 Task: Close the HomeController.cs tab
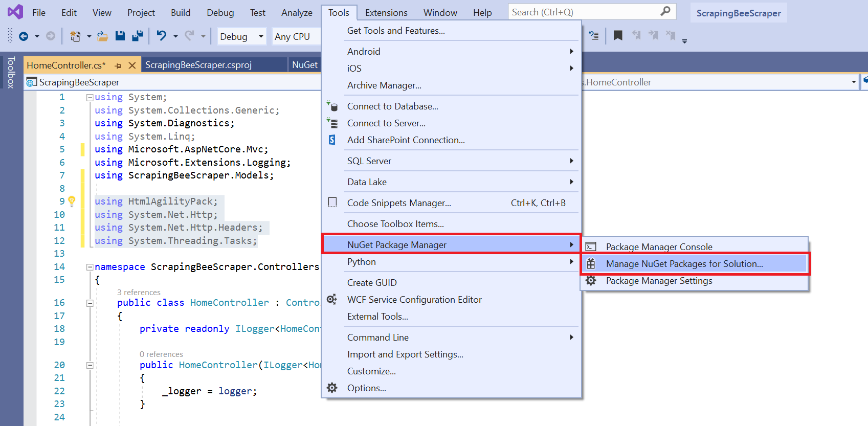pyautogui.click(x=132, y=65)
